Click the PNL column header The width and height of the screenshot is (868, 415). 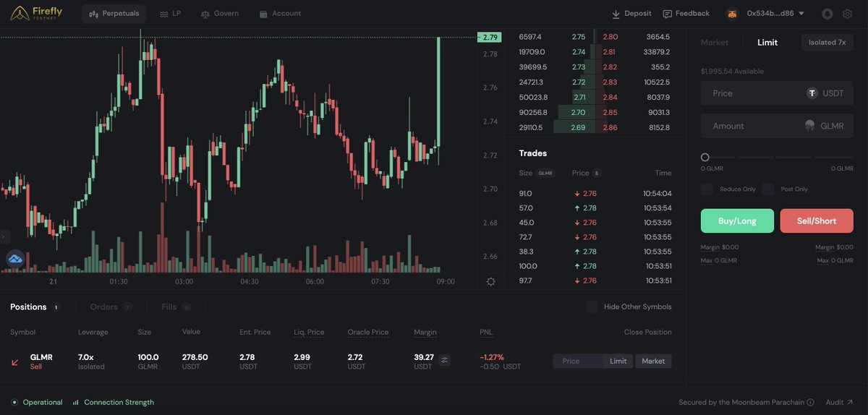486,332
